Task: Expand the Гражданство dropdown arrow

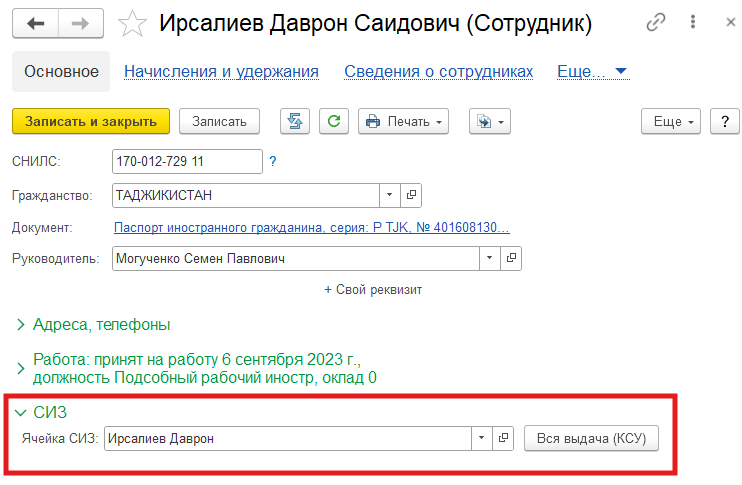Action: (x=389, y=195)
